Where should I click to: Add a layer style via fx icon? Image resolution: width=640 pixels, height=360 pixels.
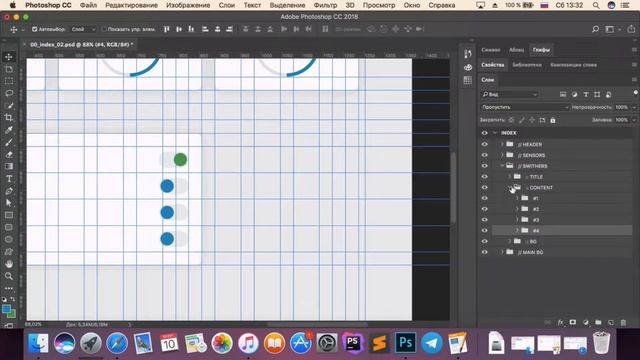click(560, 322)
